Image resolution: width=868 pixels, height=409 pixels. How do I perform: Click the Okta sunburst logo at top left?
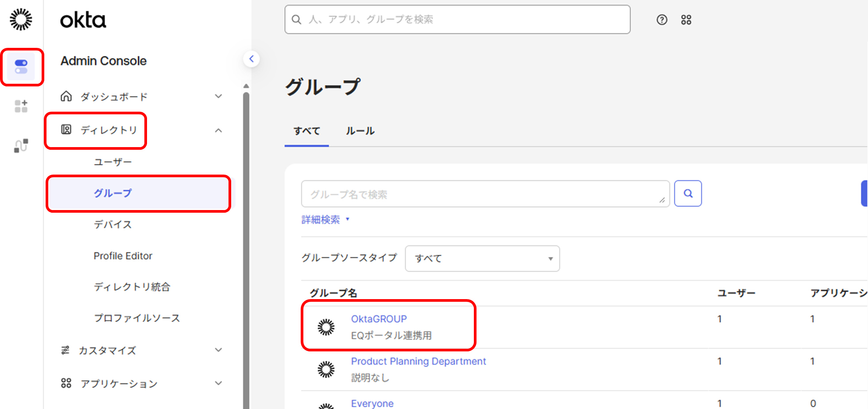pos(21,19)
